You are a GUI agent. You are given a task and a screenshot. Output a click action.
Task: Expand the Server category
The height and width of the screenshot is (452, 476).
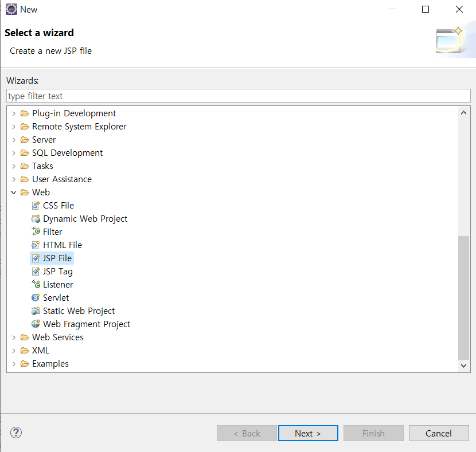click(x=14, y=140)
